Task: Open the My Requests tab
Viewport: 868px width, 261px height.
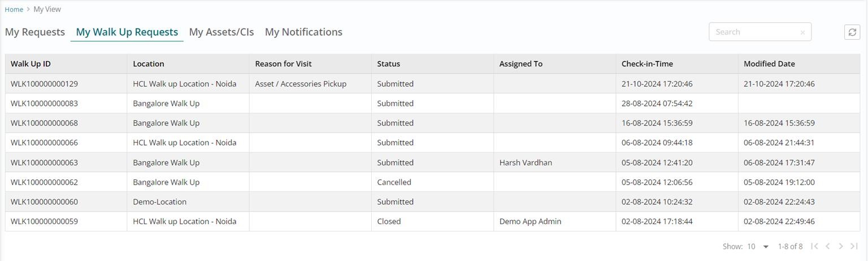Action: [35, 32]
